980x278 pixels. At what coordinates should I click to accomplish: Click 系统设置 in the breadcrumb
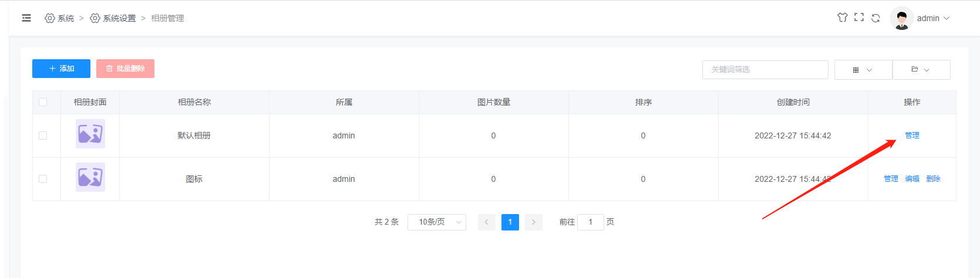[119, 18]
